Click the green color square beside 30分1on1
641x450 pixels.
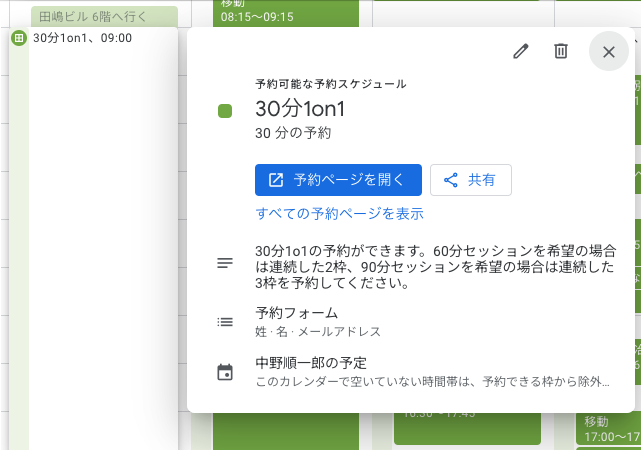pyautogui.click(x=225, y=111)
